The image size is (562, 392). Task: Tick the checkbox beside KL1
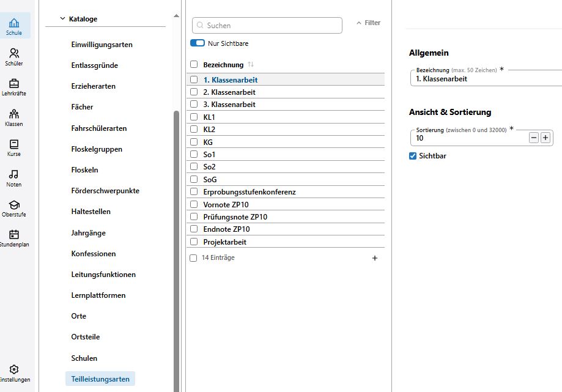[x=194, y=117]
